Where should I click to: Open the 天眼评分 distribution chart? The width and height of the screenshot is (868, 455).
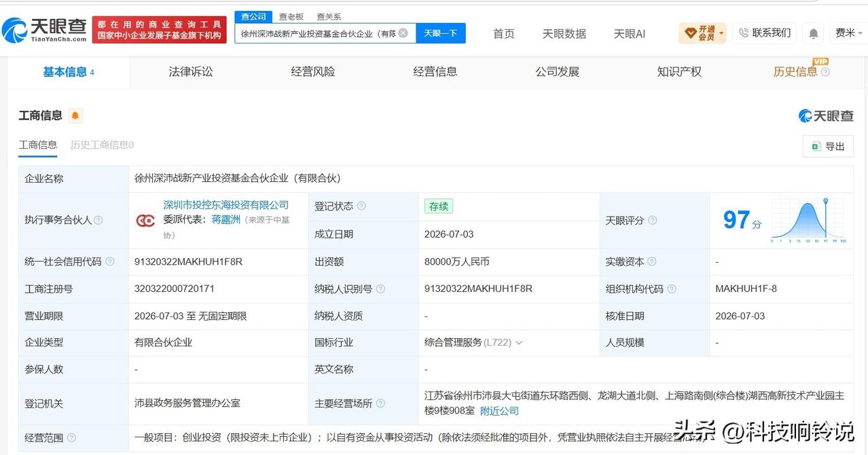point(808,221)
